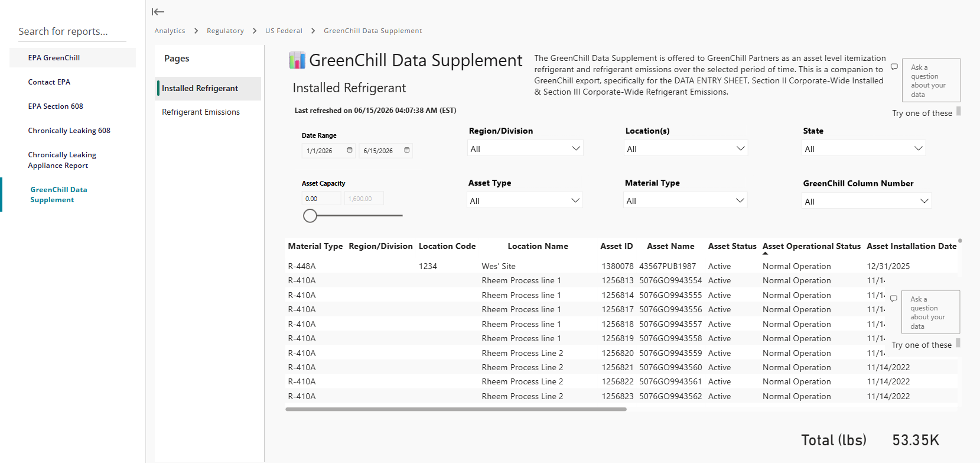The width and height of the screenshot is (980, 463).
Task: Click the GreenChill report logo icon
Action: point(297,60)
